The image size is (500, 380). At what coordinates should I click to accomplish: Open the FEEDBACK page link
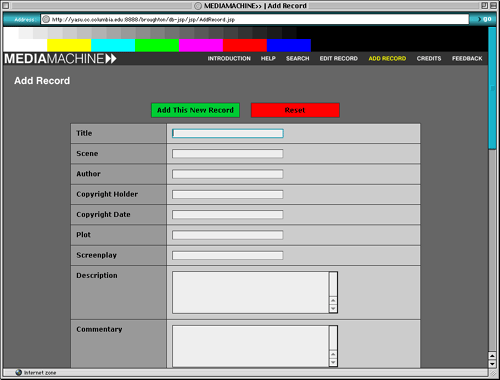pos(467,59)
